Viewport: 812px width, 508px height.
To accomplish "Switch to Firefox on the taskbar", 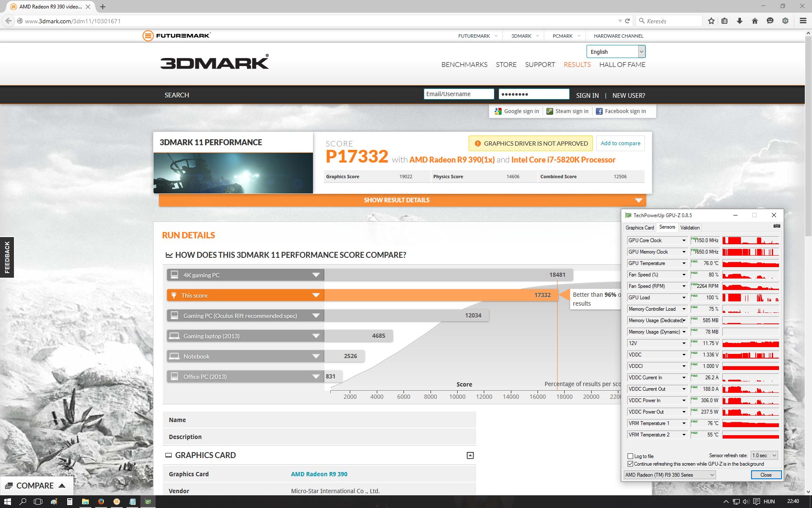I will [101, 502].
